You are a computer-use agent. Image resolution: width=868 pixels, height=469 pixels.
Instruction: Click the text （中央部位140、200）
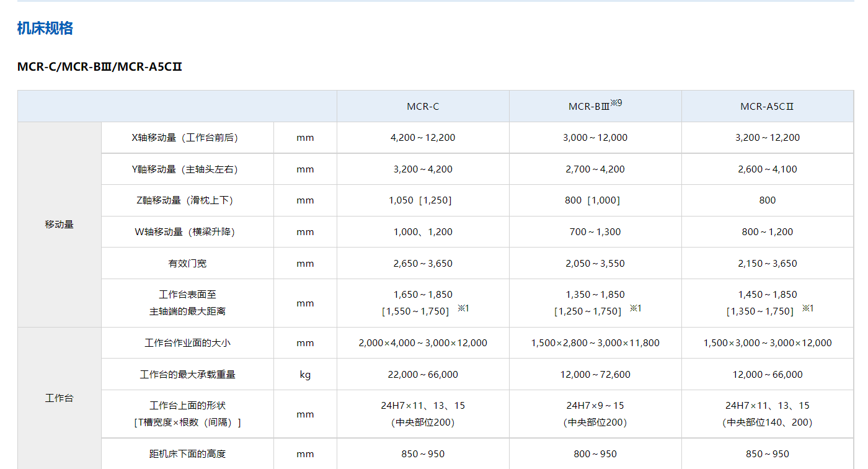[x=768, y=422]
